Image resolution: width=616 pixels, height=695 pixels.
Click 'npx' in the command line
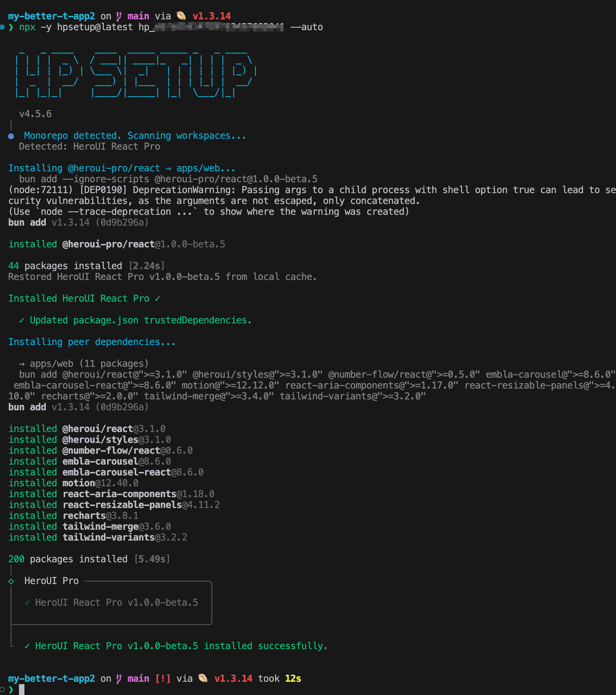(x=27, y=27)
